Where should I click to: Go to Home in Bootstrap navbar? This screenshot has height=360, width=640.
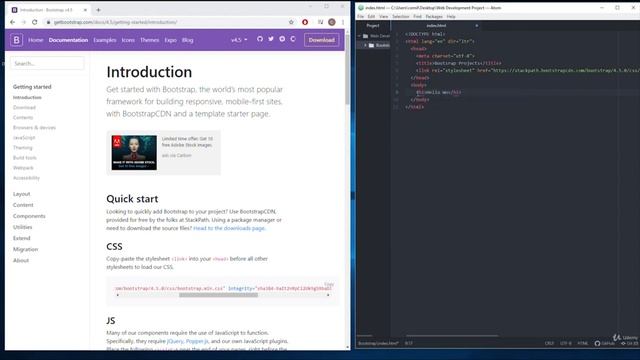pos(36,40)
